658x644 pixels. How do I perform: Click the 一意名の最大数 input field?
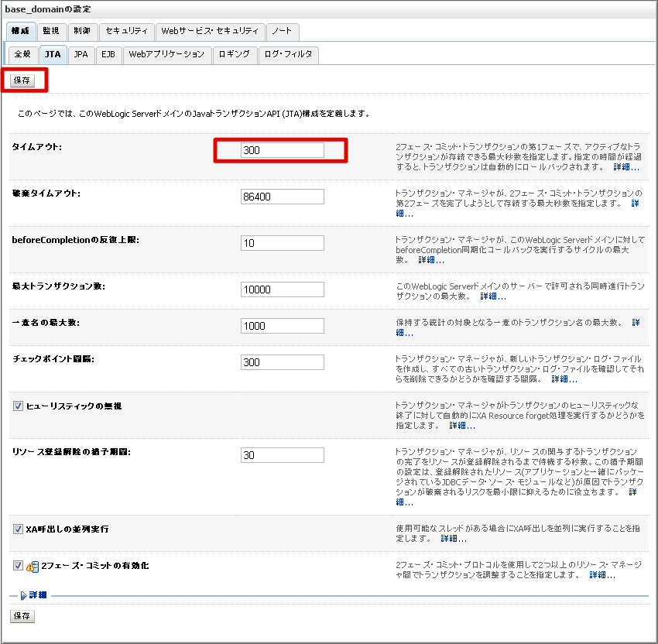click(282, 326)
